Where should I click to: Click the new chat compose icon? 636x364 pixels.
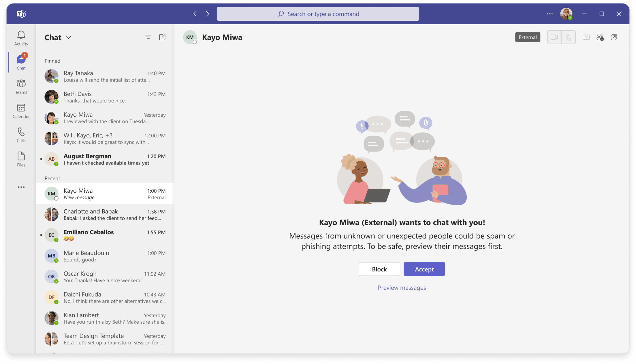coord(162,37)
